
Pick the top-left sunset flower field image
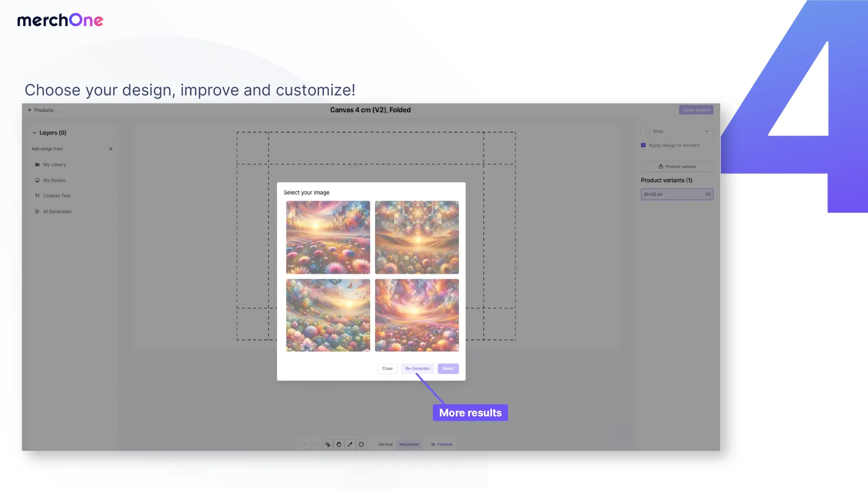[328, 237]
